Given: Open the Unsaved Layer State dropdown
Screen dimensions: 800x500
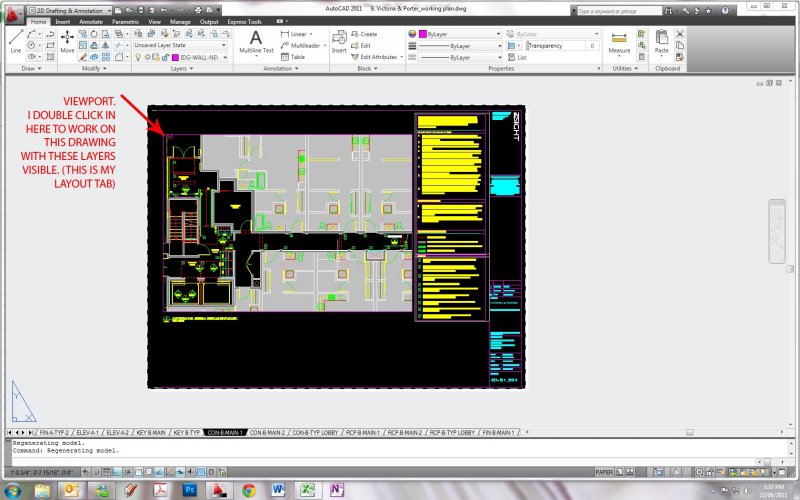Looking at the screenshot, I should pyautogui.click(x=179, y=45).
